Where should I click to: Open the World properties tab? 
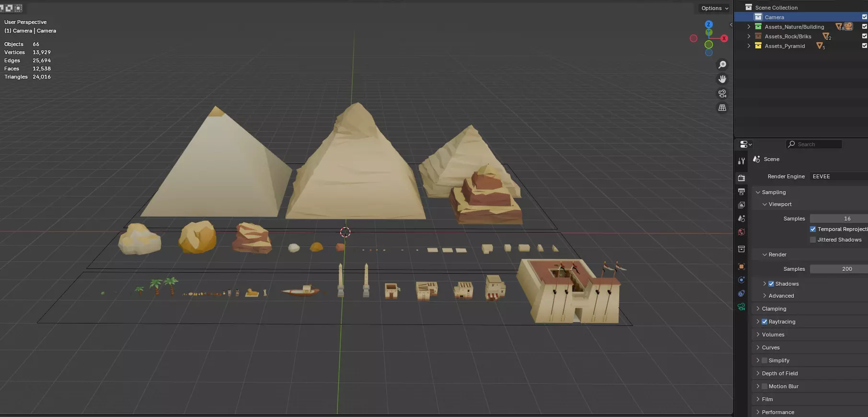741,232
